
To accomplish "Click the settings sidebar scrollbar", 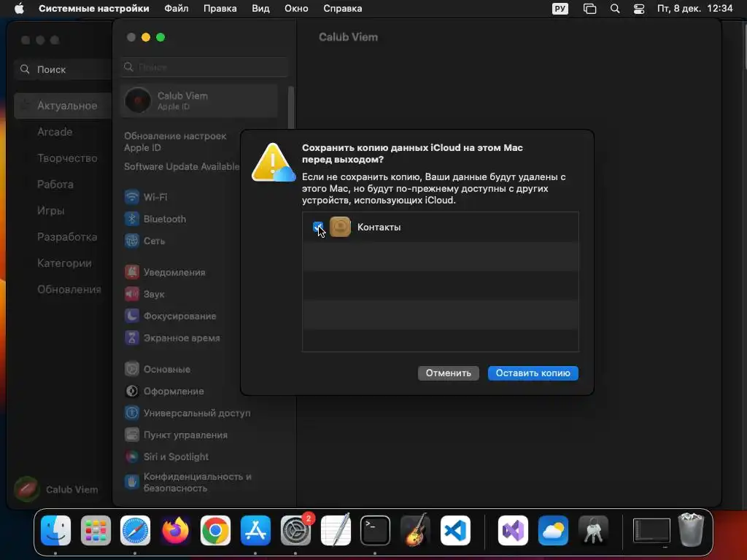I will click(291, 108).
